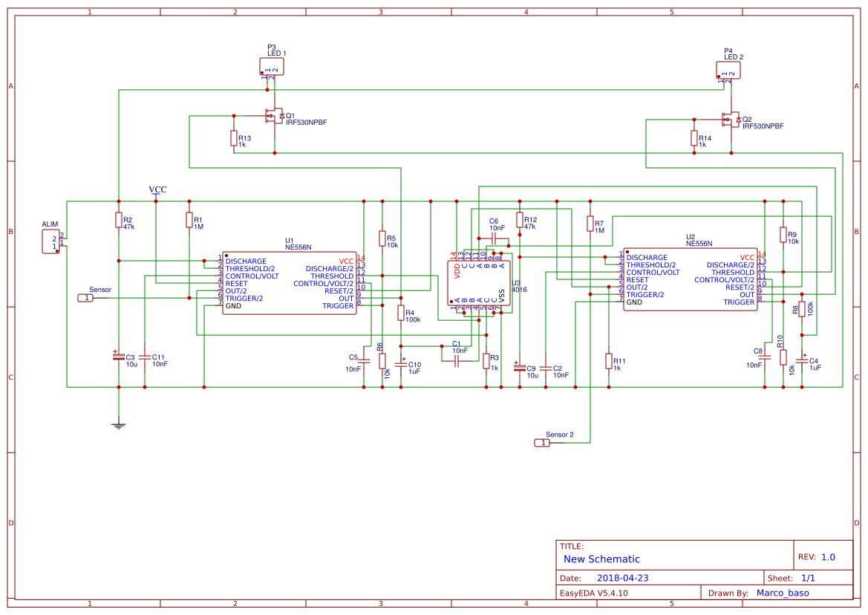
Task: Select capacitor C3 10u symbol
Action: click(119, 357)
